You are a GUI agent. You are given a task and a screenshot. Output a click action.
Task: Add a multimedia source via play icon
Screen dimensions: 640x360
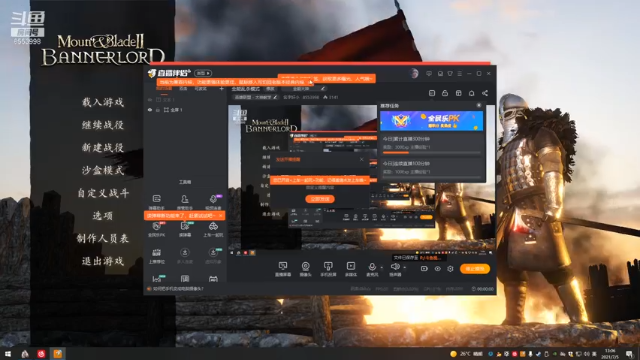[x=351, y=266]
